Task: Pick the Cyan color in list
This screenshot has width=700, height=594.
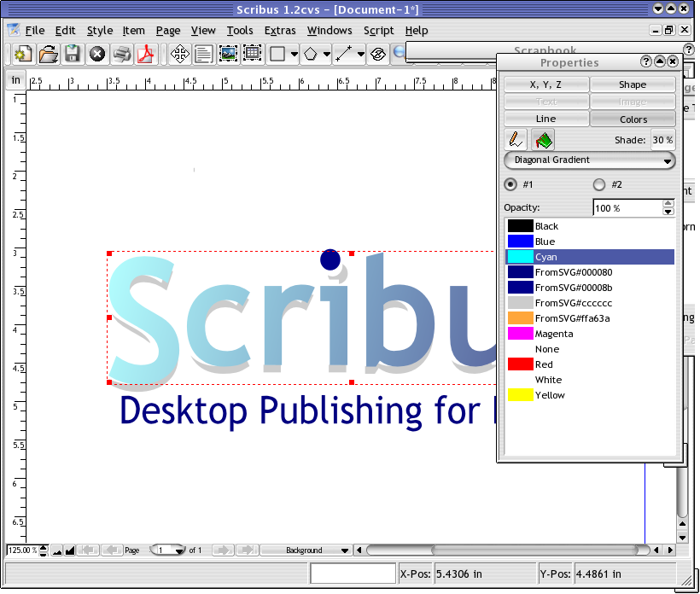Action: coord(589,257)
